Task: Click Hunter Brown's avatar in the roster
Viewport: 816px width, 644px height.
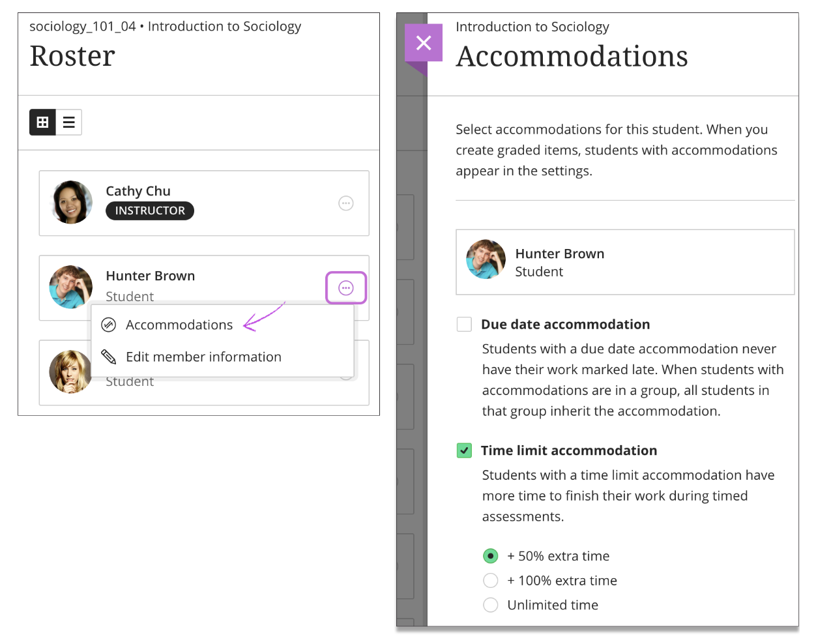Action: (71, 287)
